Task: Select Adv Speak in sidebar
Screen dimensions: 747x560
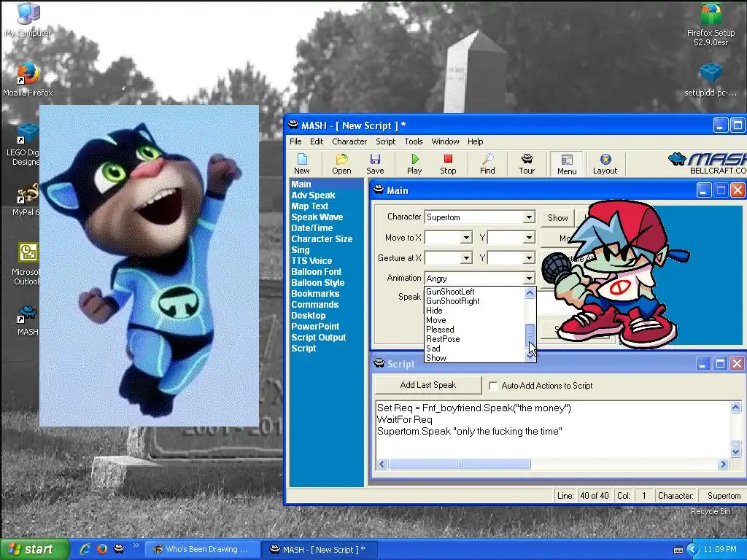Action: [x=314, y=195]
